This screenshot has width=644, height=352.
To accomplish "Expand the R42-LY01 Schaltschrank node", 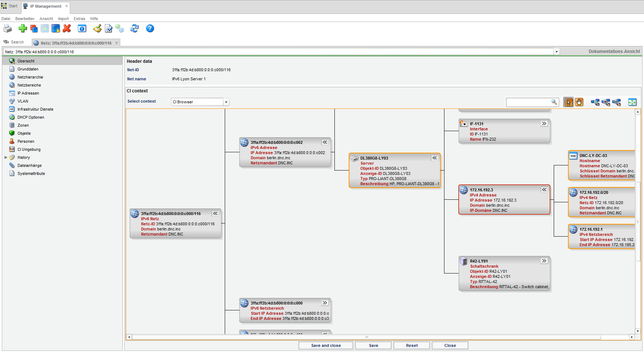I will [544, 261].
